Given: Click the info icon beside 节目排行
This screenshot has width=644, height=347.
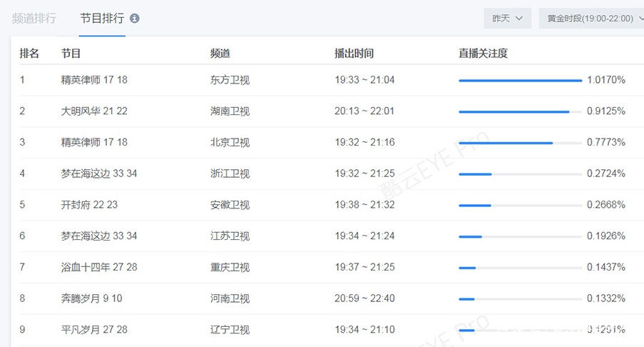Looking at the screenshot, I should click(x=135, y=19).
